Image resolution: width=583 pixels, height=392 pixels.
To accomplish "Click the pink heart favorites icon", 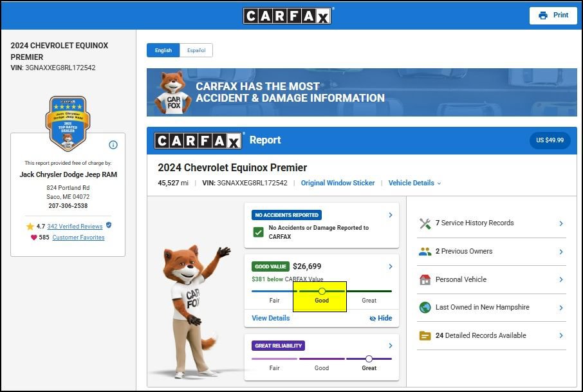I will tap(34, 238).
